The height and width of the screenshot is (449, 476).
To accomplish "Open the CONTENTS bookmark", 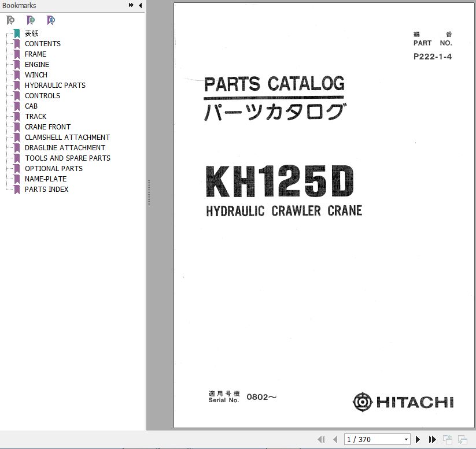I will [x=43, y=44].
